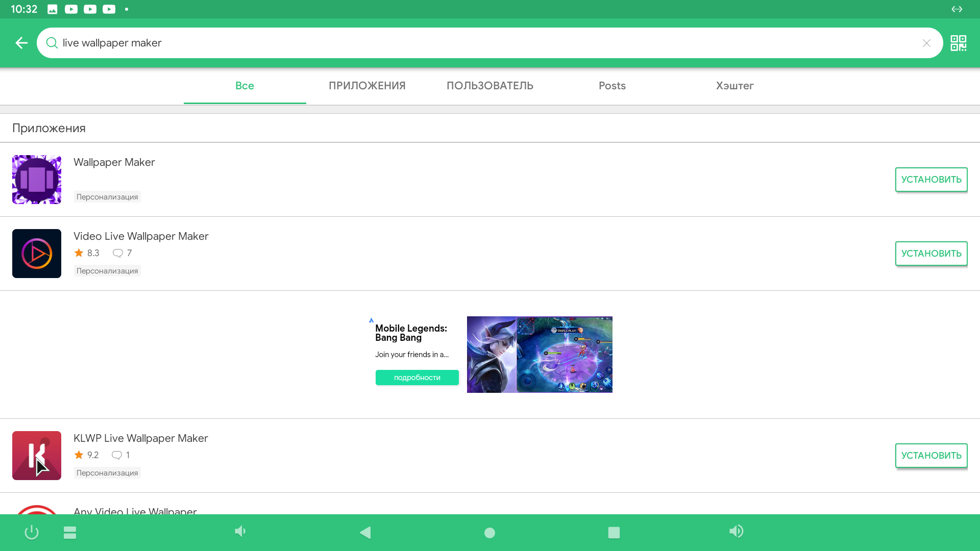Switch to the Все tab
The height and width of the screenshot is (551, 980).
tap(245, 86)
